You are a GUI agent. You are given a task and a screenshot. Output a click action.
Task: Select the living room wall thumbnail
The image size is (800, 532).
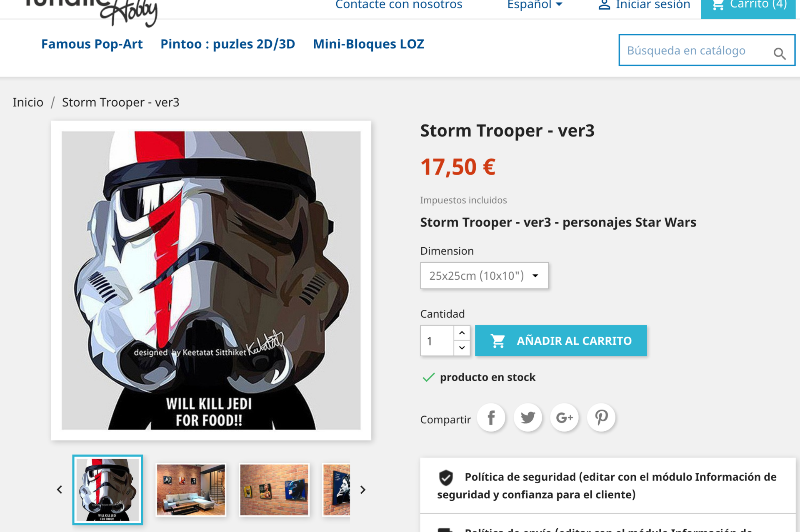191,490
